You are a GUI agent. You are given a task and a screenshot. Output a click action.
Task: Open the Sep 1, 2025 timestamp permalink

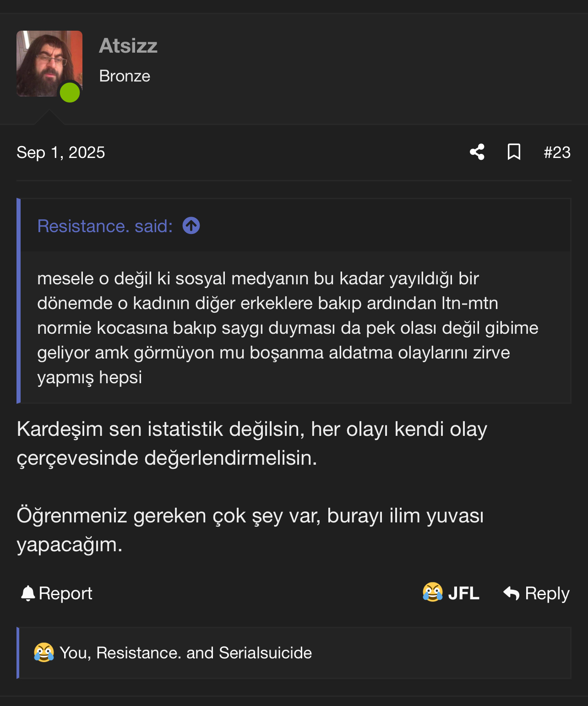click(x=61, y=152)
